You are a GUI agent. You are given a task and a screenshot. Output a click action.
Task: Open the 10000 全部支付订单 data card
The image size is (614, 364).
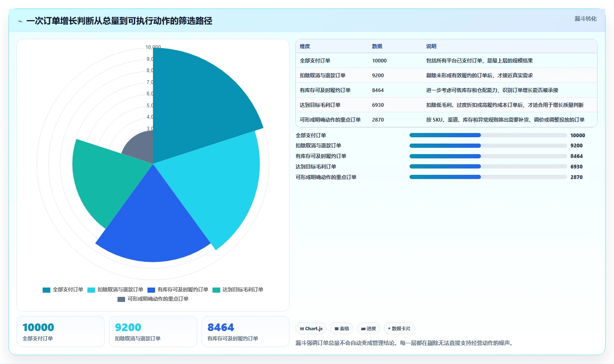tap(60, 331)
